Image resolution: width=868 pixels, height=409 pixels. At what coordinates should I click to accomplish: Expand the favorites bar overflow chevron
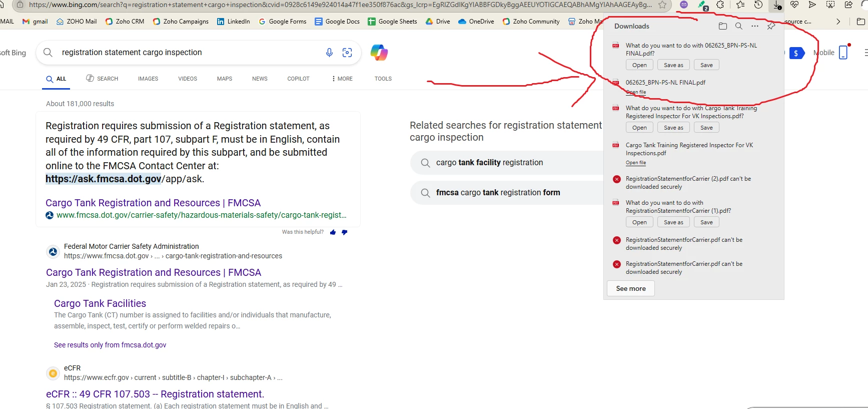(838, 22)
